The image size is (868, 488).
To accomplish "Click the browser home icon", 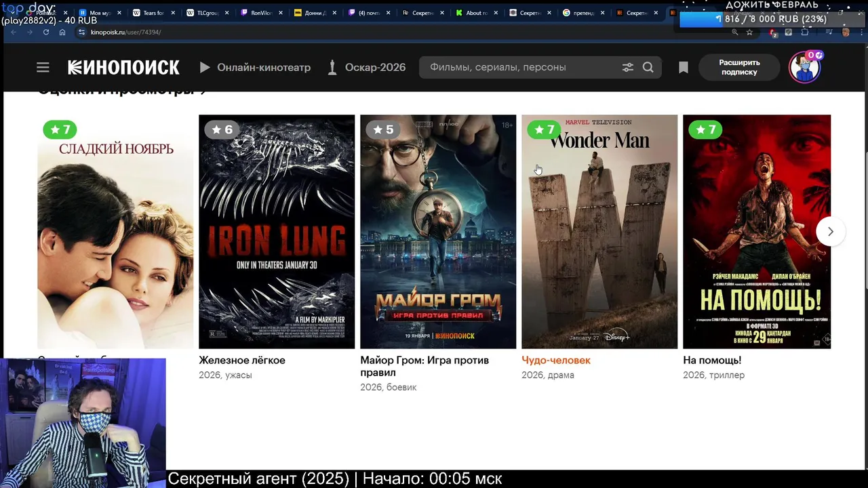I will coord(62,32).
